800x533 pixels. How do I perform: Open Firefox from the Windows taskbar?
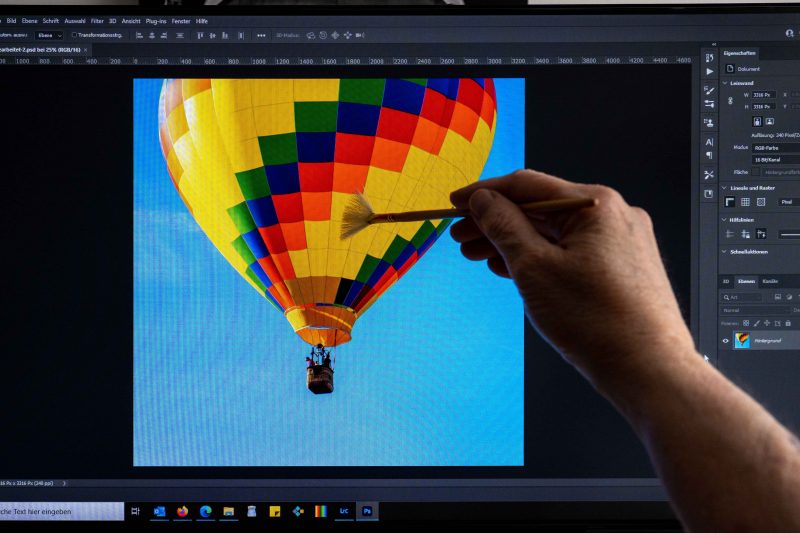pos(182,511)
